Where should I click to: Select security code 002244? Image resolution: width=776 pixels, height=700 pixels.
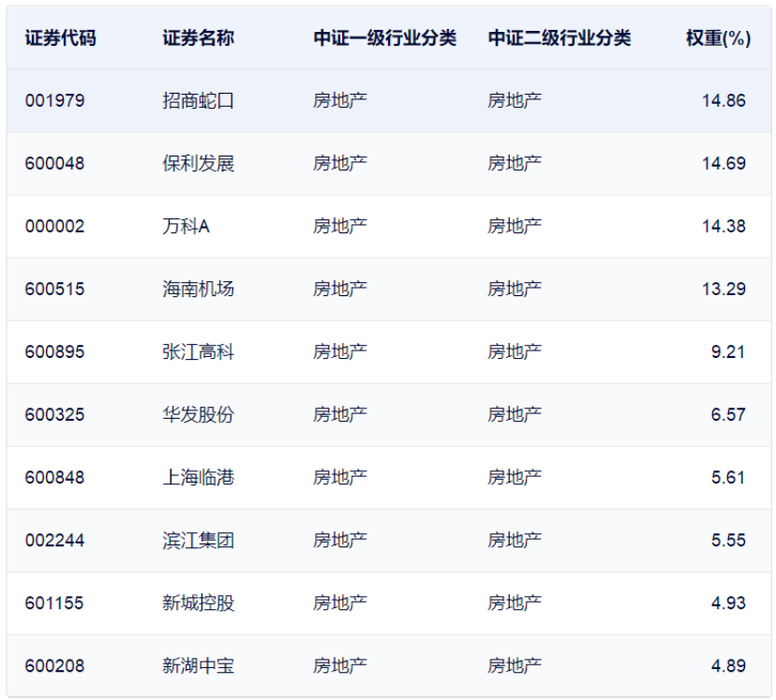(55, 540)
